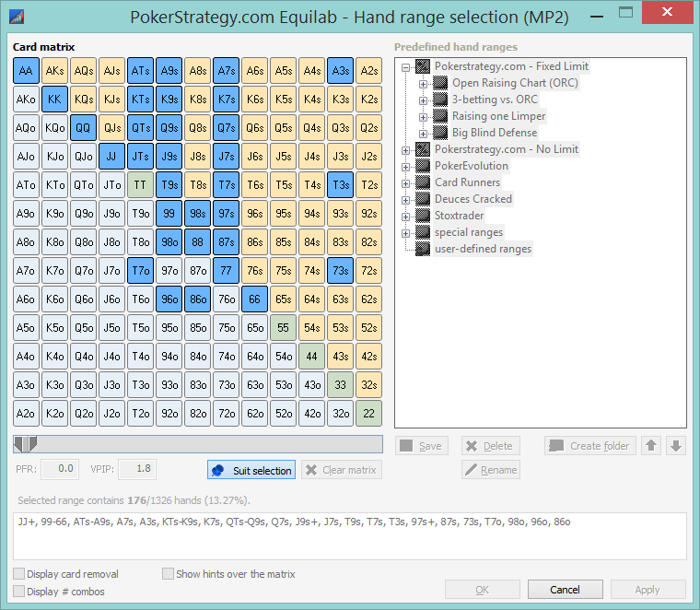Select user-defined ranges tree label
The height and width of the screenshot is (610, 700).
tap(483, 249)
